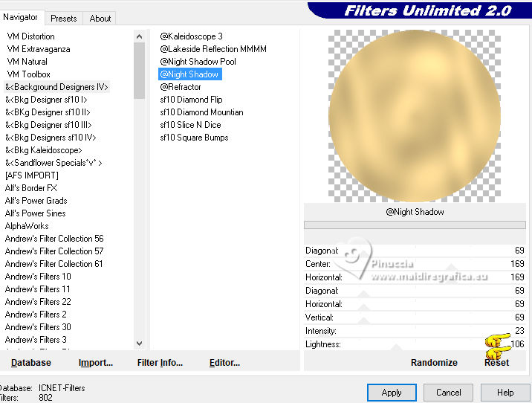The height and width of the screenshot is (403, 532).
Task: Click the category list scroll-down arrow
Action: pyautogui.click(x=139, y=344)
